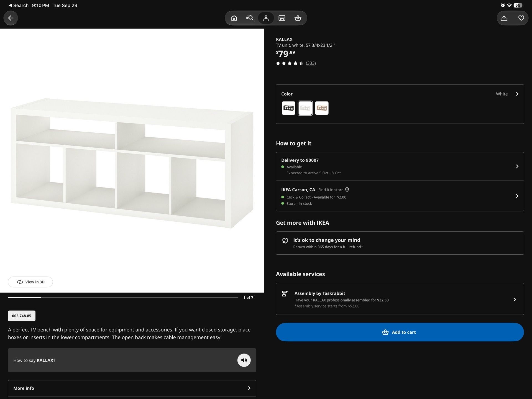Tap the Taskrabbit assembly drill icon
532x399 pixels.
point(285,294)
